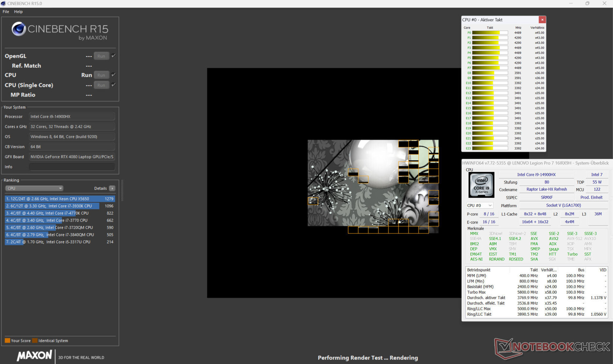
Task: Open the Ranking CPU dropdown
Action: [34, 188]
